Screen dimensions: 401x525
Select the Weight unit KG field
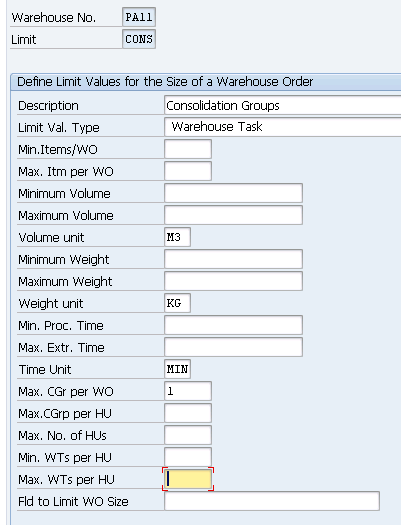click(x=177, y=303)
